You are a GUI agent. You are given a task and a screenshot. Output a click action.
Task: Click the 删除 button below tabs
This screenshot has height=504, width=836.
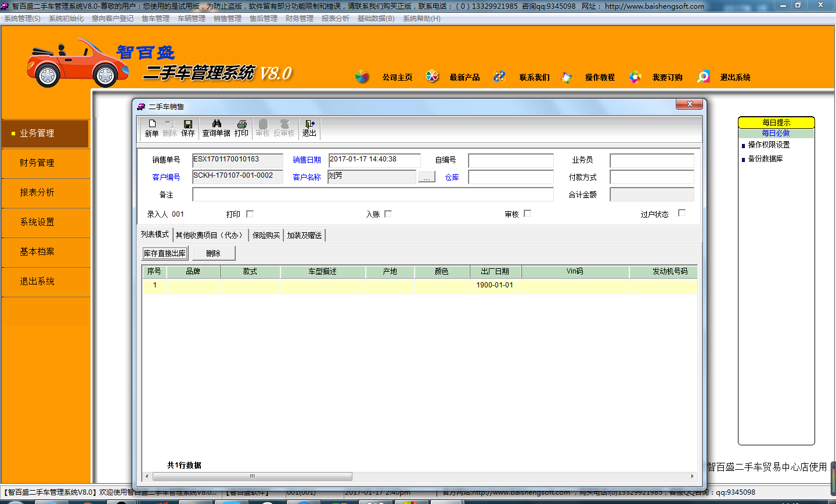[213, 253]
